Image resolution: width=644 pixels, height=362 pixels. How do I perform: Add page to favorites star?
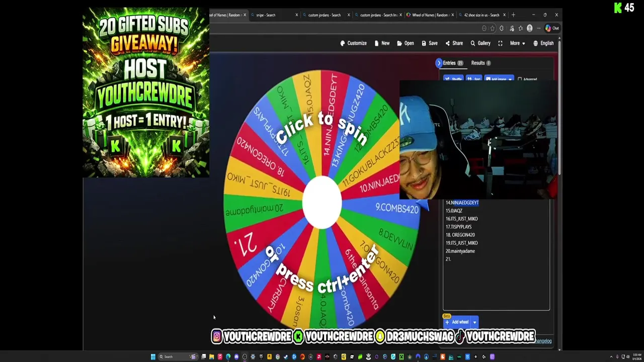[493, 28]
